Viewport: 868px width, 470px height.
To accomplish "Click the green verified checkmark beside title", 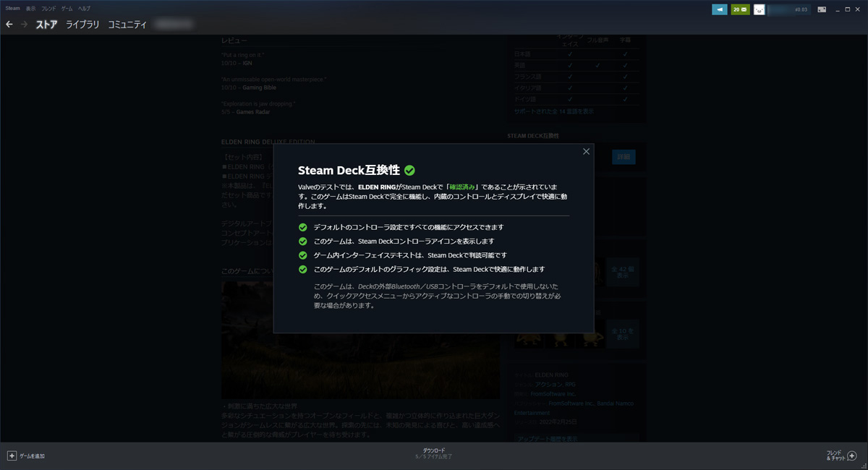I will [x=410, y=170].
